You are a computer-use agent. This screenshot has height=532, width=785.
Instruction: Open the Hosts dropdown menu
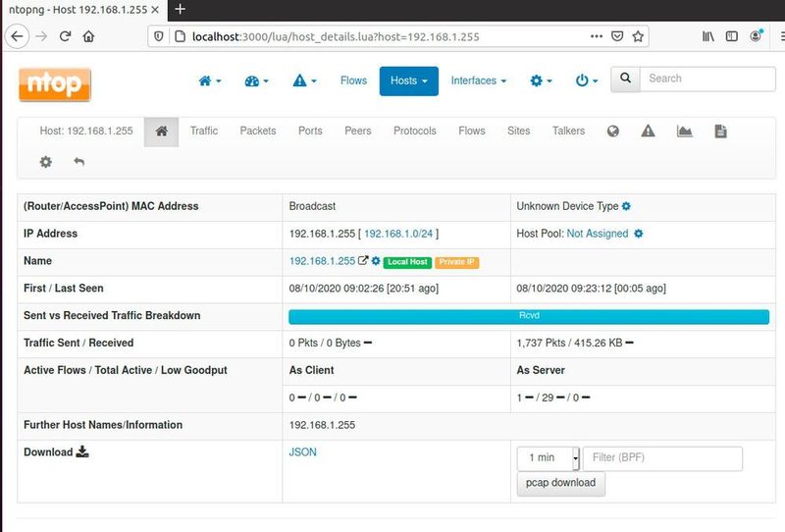click(x=408, y=80)
